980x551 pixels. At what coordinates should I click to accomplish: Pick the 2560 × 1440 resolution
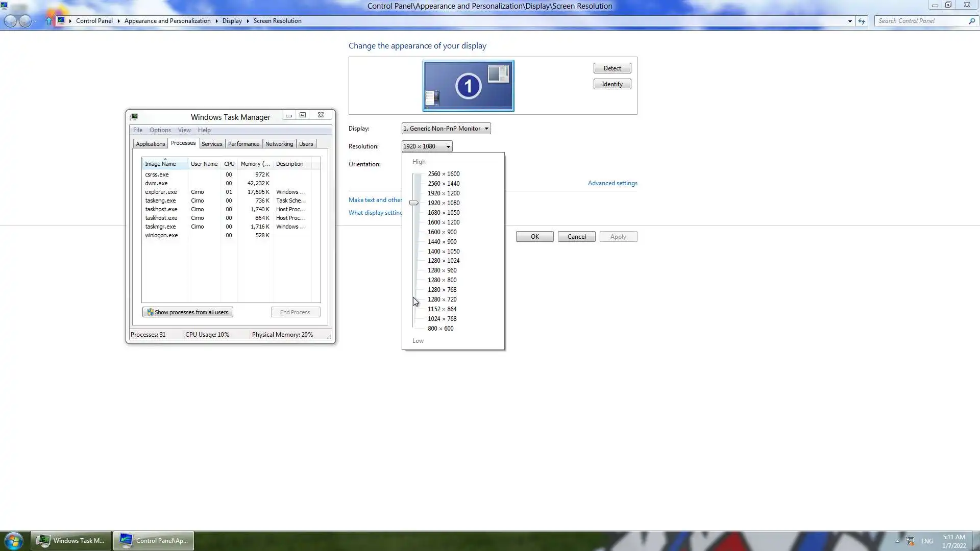point(444,184)
